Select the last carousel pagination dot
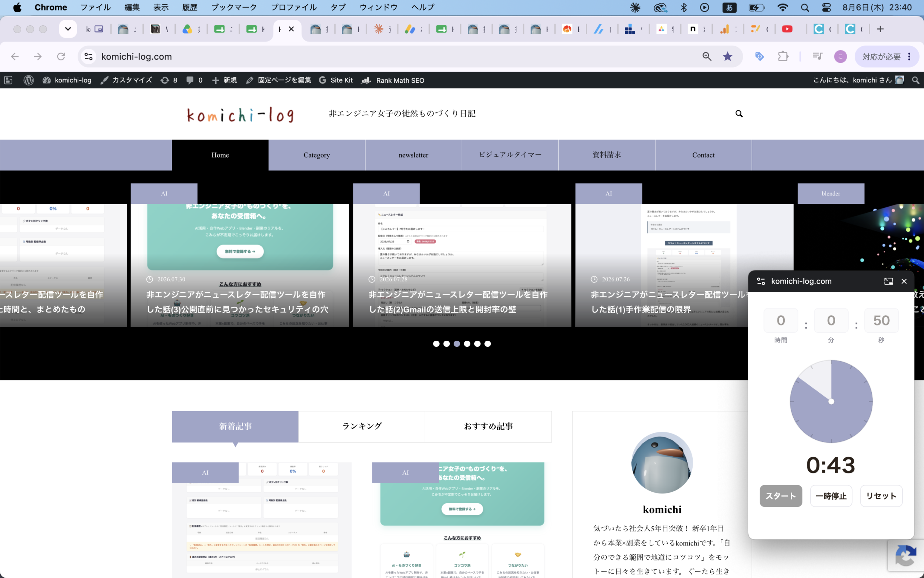 (488, 344)
